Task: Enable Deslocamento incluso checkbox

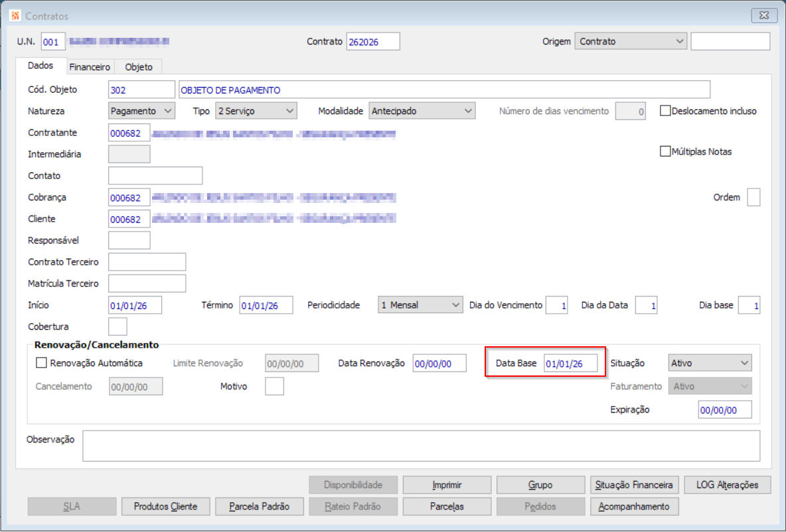Action: pyautogui.click(x=665, y=111)
